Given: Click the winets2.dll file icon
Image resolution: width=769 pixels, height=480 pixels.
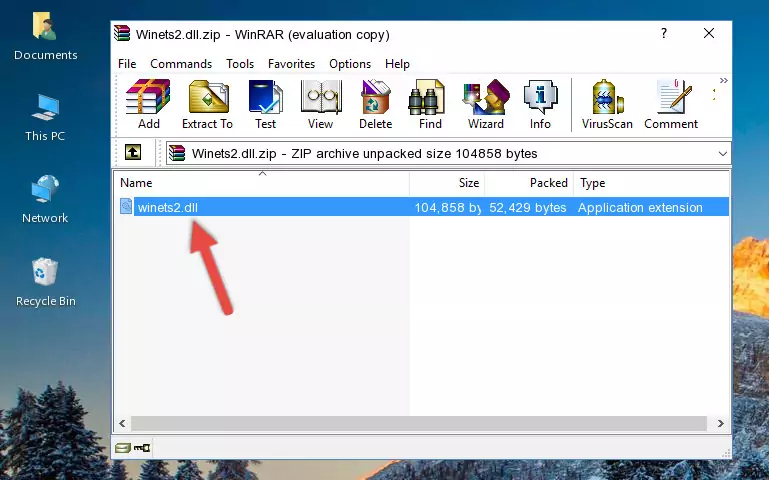Looking at the screenshot, I should tap(126, 206).
